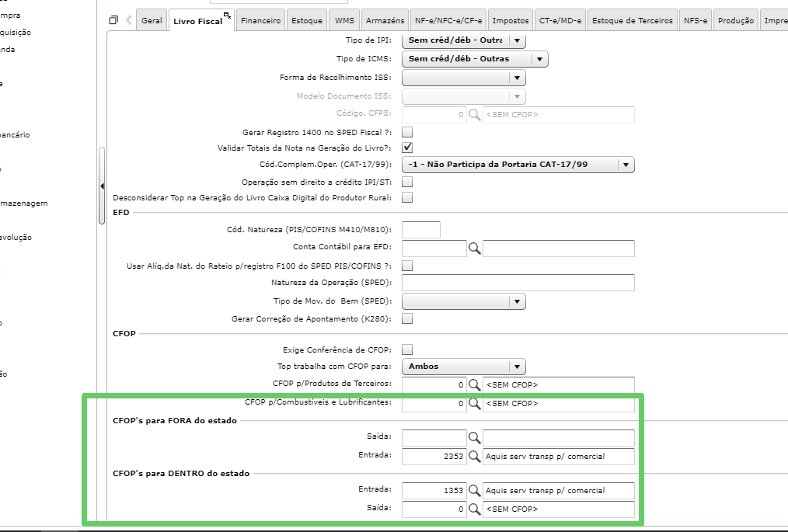This screenshot has height=532, width=788.
Task: Click the restore-window icon left of the tabs
Action: (x=113, y=20)
